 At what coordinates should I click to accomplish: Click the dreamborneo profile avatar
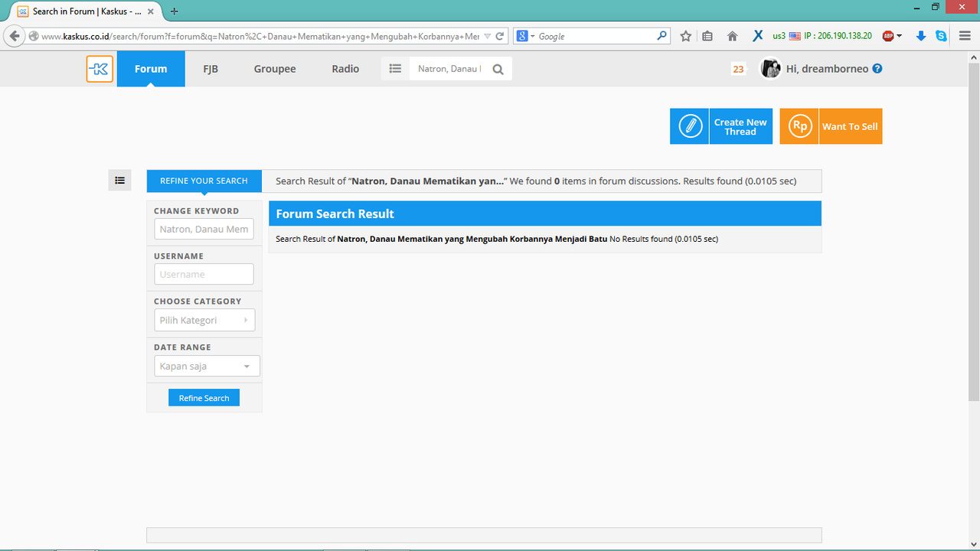coord(769,69)
